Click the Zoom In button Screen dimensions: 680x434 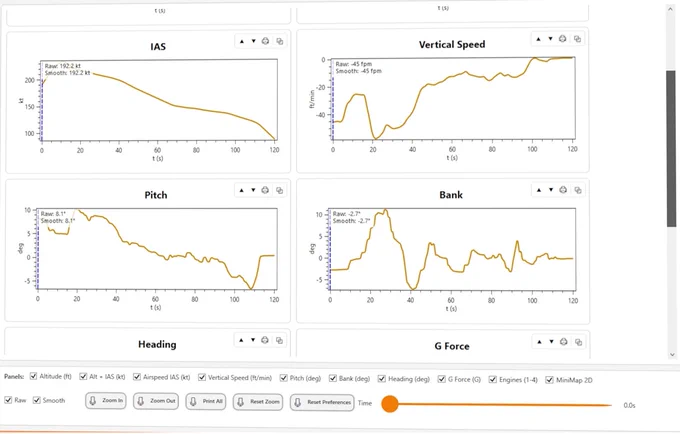click(x=106, y=401)
